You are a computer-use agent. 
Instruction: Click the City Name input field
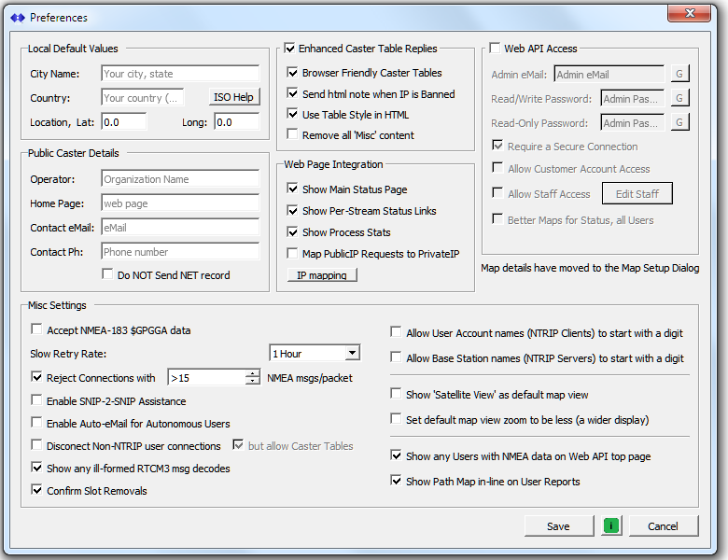pos(179,74)
